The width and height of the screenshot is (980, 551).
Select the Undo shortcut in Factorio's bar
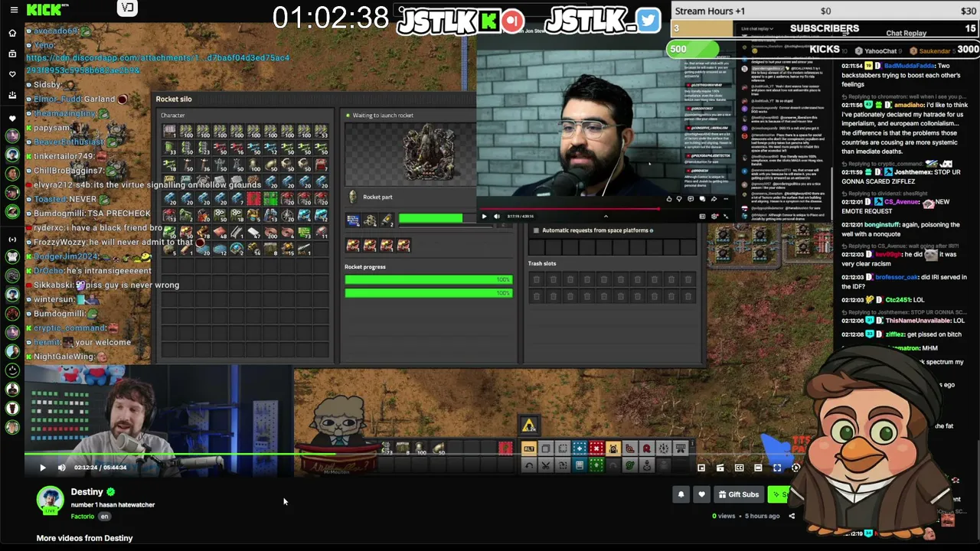(x=528, y=465)
